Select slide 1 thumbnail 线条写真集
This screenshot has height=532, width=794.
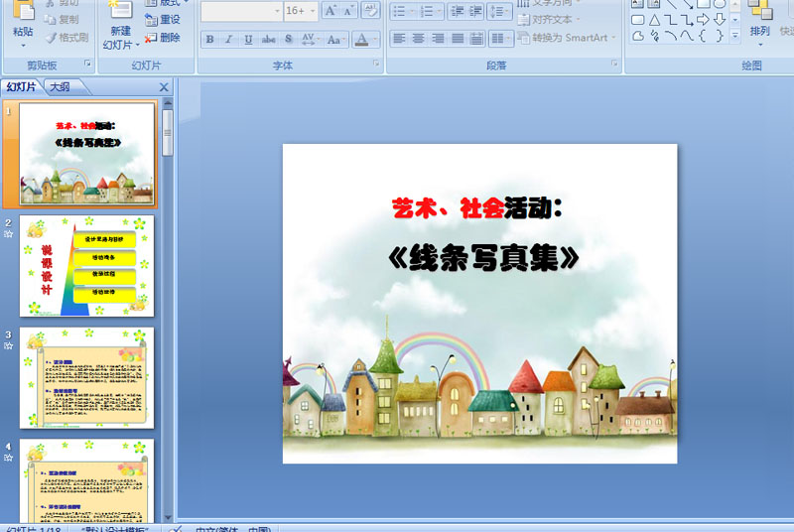[x=86, y=154]
